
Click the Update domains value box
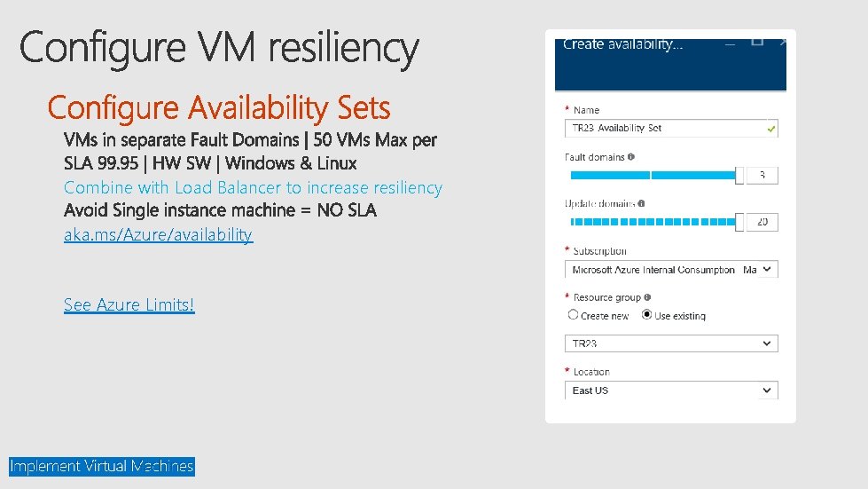pos(762,222)
